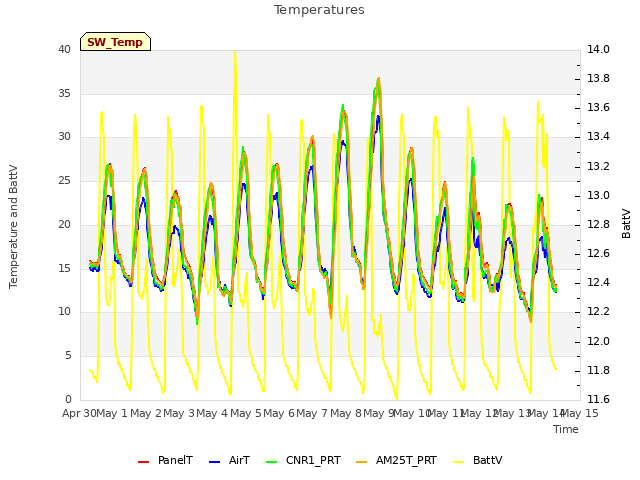Click the orange AM25T_PRT legend swatch

pyautogui.click(x=361, y=462)
